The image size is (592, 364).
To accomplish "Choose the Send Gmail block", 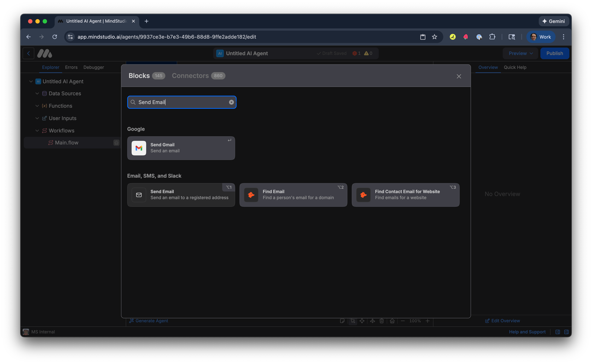I will [x=181, y=148].
